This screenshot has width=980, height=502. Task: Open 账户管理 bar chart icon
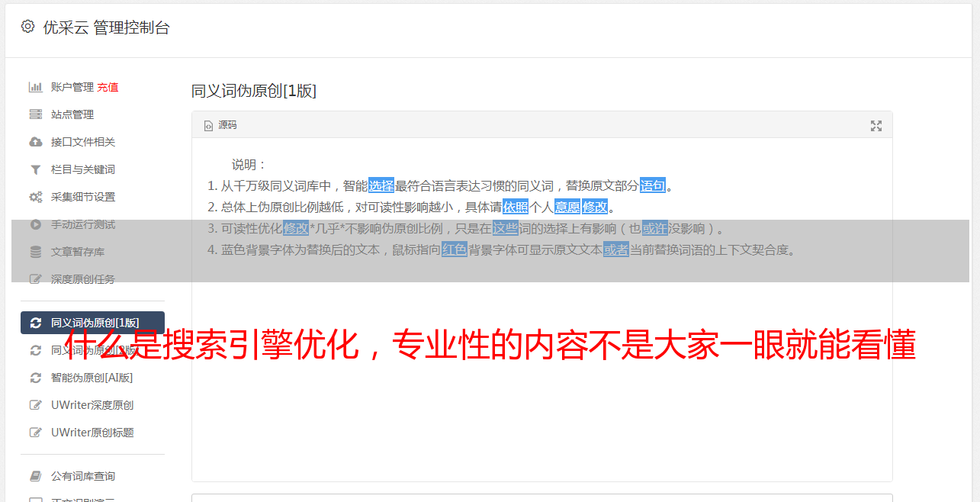[35, 87]
